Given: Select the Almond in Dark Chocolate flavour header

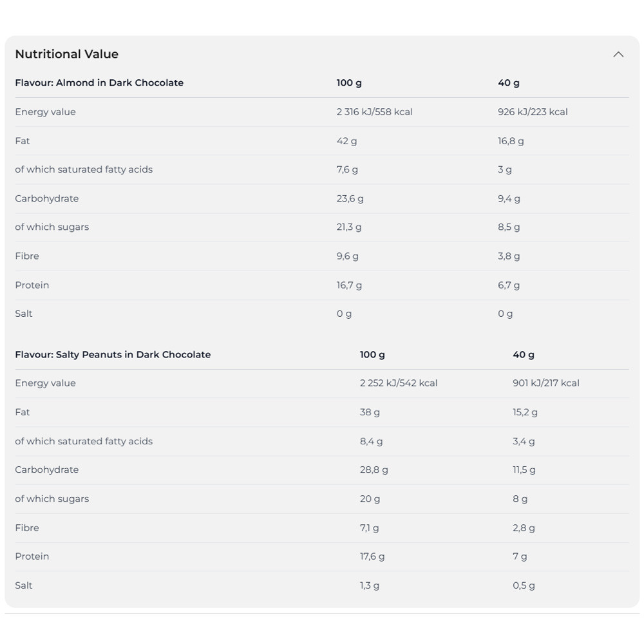Looking at the screenshot, I should (x=99, y=82).
